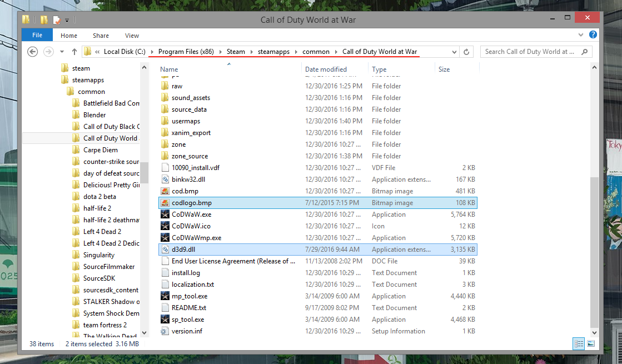
Task: Select the mp_tool.exe application icon
Action: click(165, 296)
